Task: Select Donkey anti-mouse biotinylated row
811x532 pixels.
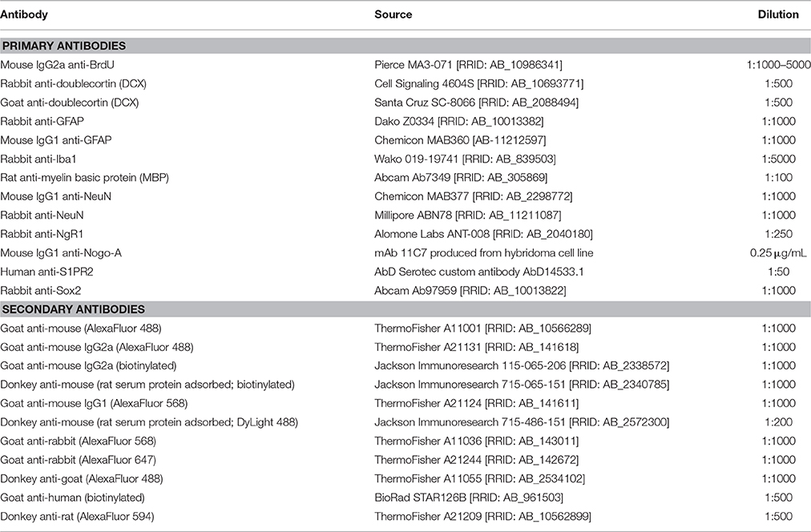Action: pyautogui.click(x=405, y=385)
